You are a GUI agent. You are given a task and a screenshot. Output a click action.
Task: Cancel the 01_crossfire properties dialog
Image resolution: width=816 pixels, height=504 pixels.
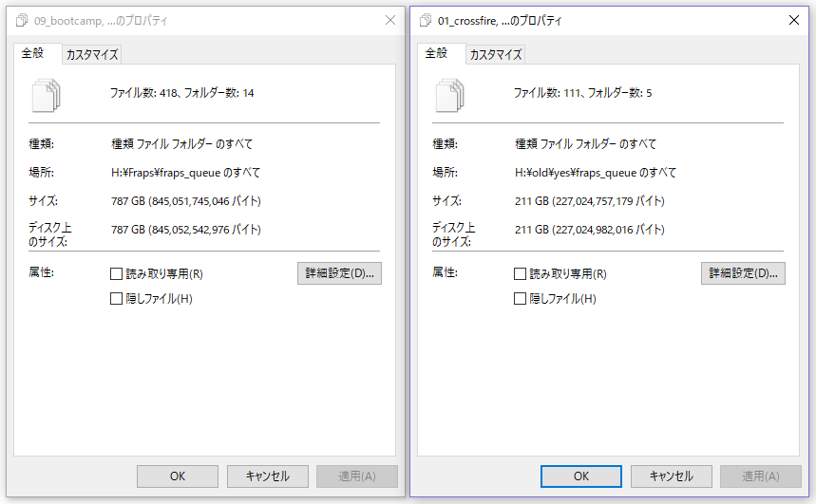670,476
